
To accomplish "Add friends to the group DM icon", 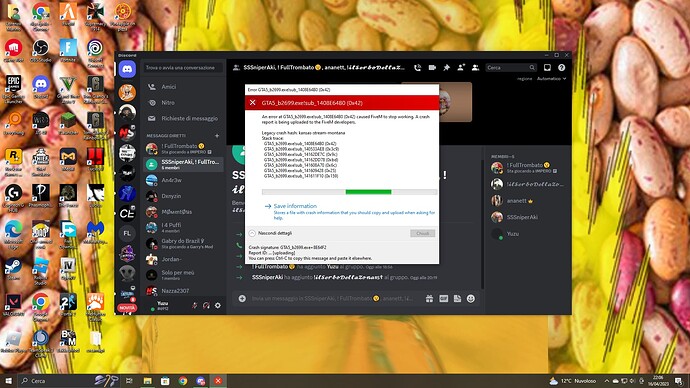I will pyautogui.click(x=461, y=68).
